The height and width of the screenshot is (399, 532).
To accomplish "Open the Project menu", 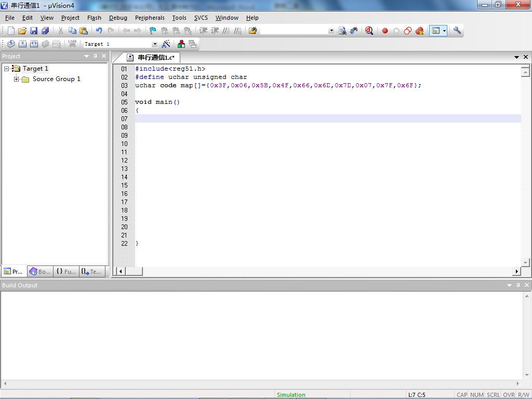I will tap(70, 18).
